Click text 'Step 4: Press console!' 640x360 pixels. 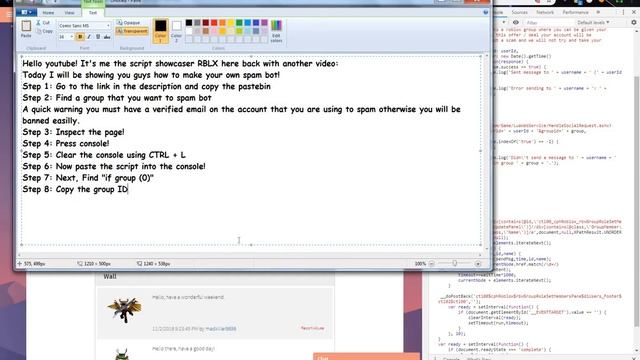[66, 144]
